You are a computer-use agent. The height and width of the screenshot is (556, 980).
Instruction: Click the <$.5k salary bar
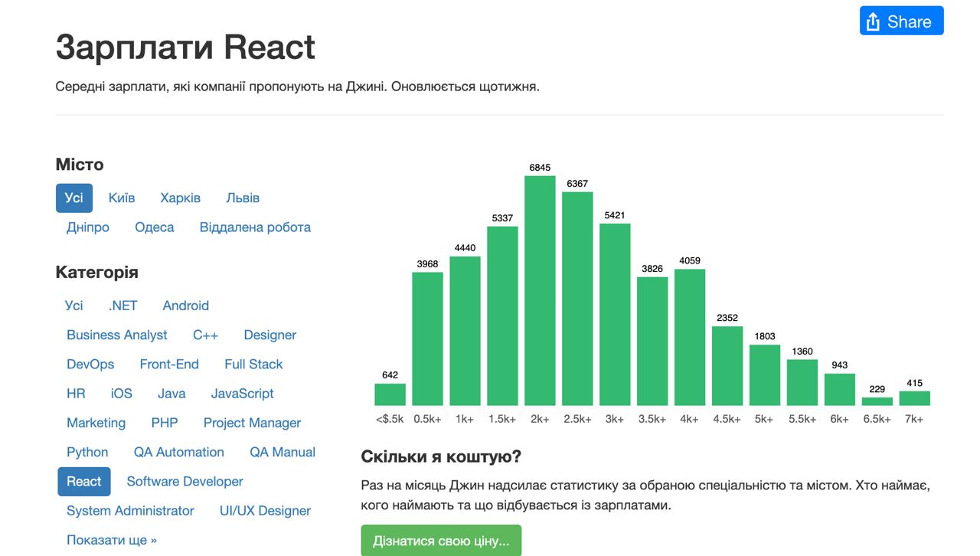click(x=390, y=394)
